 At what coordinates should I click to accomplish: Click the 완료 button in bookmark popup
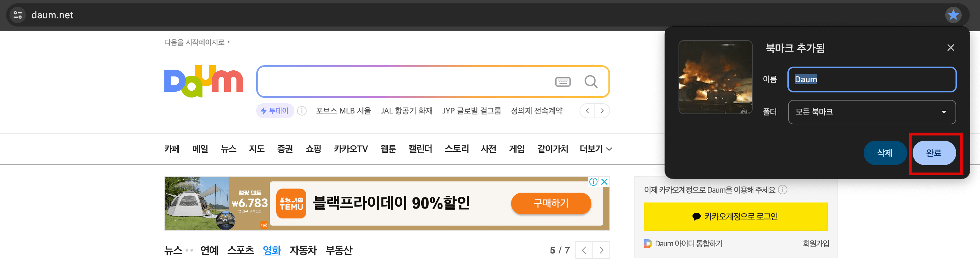point(934,153)
